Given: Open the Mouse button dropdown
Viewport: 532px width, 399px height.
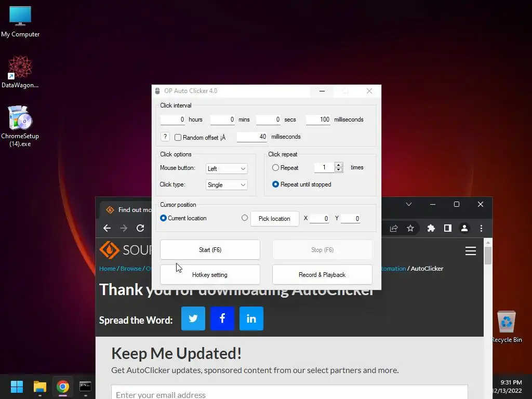Looking at the screenshot, I should point(227,169).
